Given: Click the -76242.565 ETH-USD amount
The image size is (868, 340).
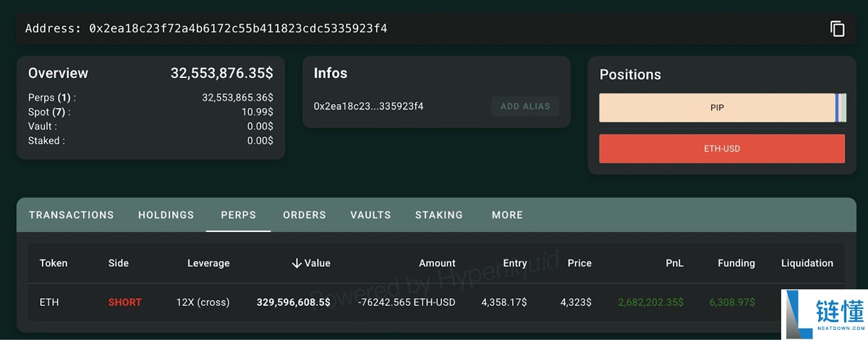Looking at the screenshot, I should click(407, 302).
